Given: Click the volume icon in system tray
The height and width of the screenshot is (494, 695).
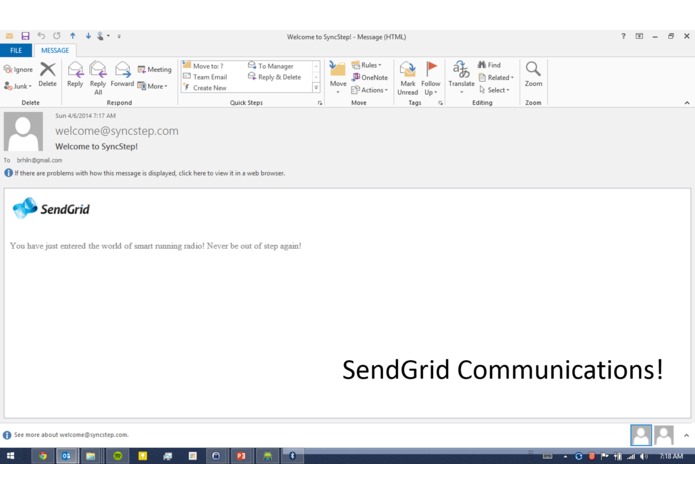Looking at the screenshot, I should 644,456.
